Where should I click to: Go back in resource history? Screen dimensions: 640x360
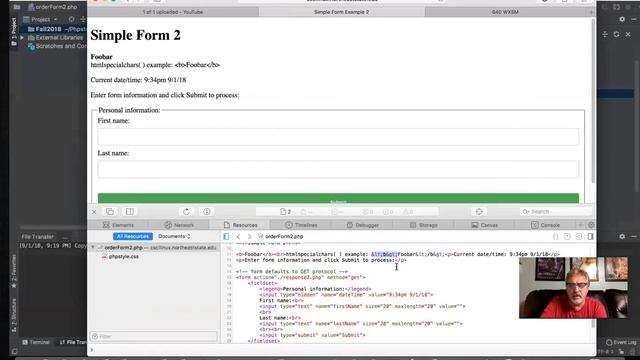click(x=238, y=236)
